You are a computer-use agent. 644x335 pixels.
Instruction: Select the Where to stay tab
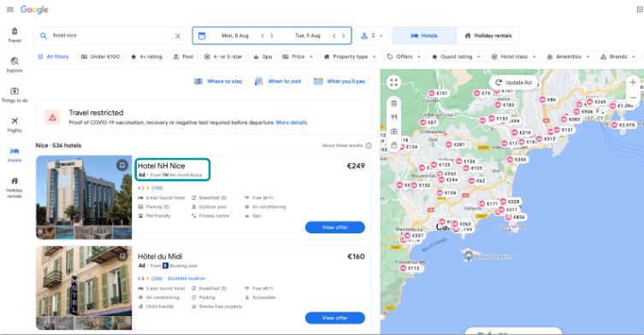pos(218,81)
